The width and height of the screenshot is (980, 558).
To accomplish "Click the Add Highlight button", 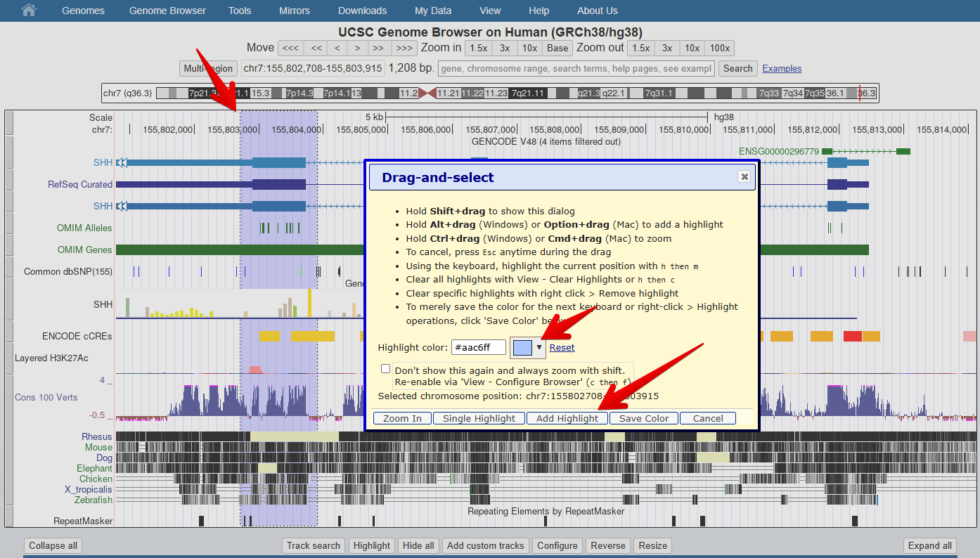I will pos(567,418).
